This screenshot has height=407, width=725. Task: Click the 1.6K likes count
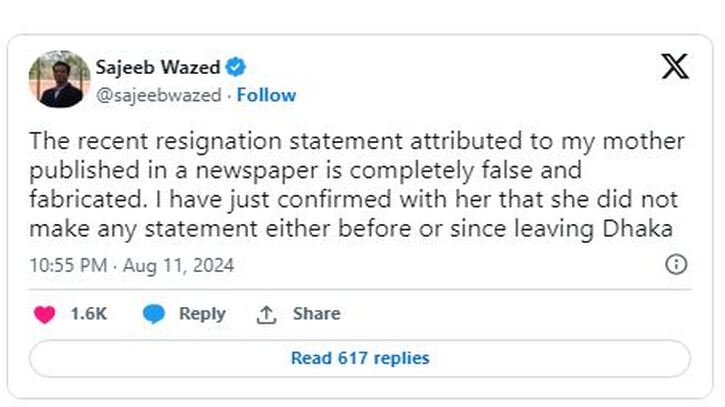pos(88,314)
